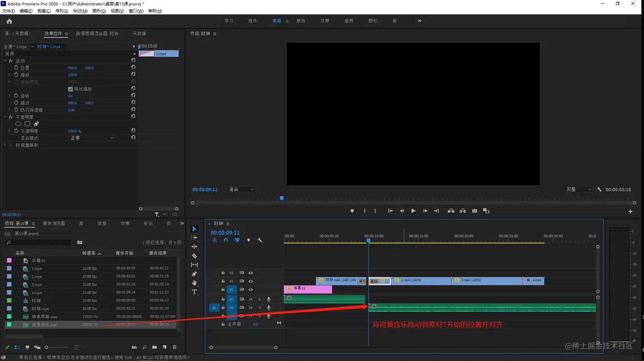This screenshot has height=361, width=644.
Task: Go to In point
Action: (390, 211)
